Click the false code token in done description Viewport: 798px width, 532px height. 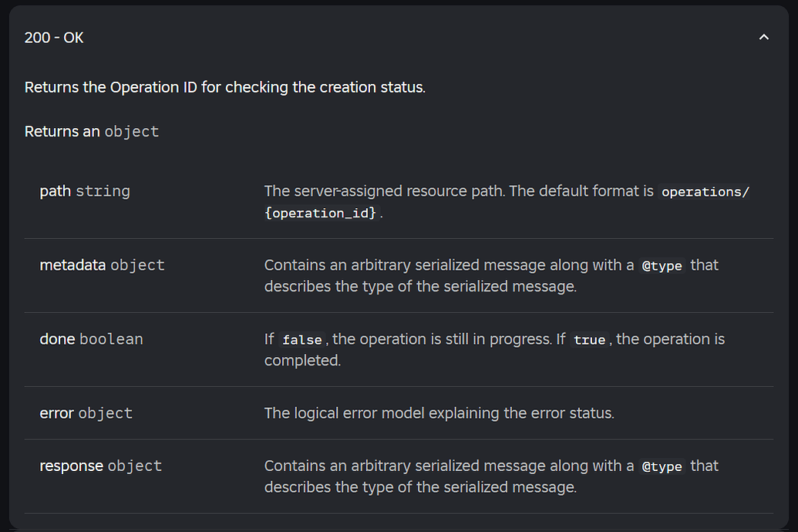pyautogui.click(x=302, y=339)
